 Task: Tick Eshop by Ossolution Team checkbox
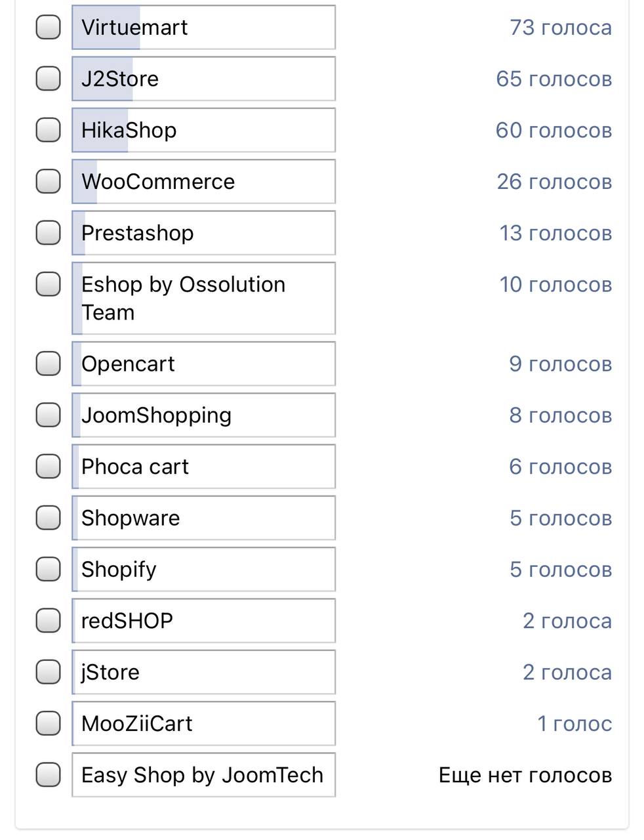click(x=48, y=284)
